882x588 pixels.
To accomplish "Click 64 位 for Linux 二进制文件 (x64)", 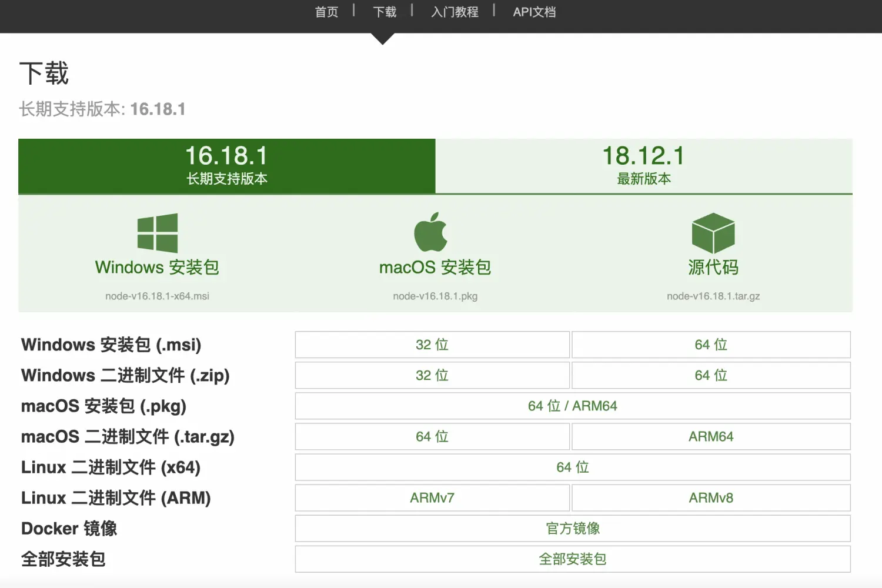I will 573,467.
